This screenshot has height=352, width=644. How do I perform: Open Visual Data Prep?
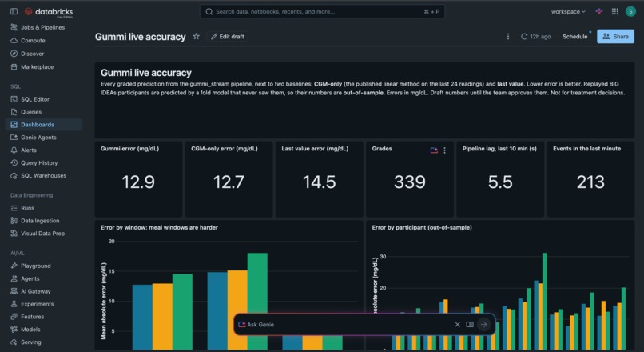click(x=42, y=234)
